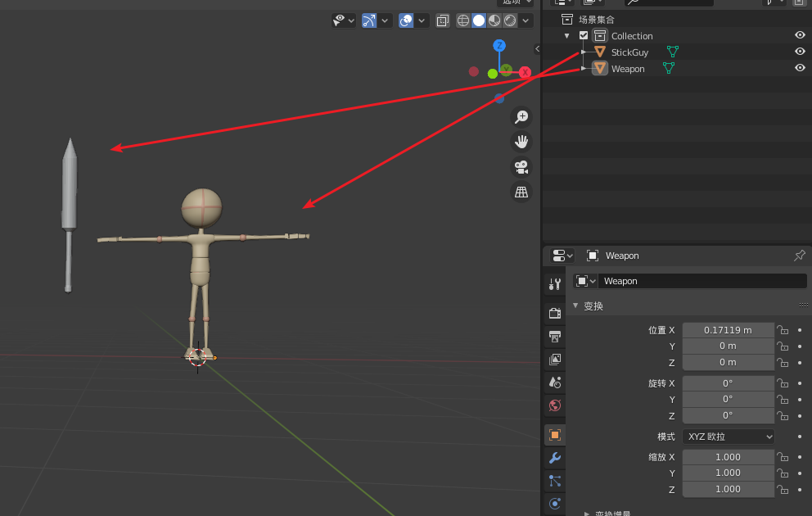The width and height of the screenshot is (812, 516).
Task: Select Weapon in the outliner
Action: 628,69
